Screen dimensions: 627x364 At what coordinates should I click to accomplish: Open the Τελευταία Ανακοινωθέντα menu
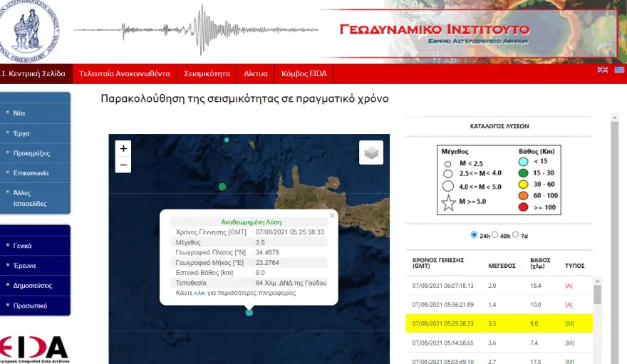125,74
